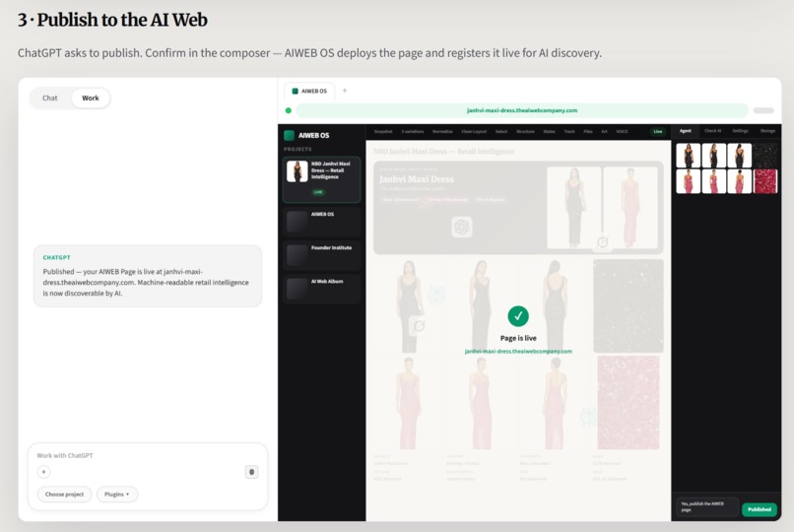Click 'NBD Janhvi Maxi Dress — Retail Intelligence' page title

(443, 152)
